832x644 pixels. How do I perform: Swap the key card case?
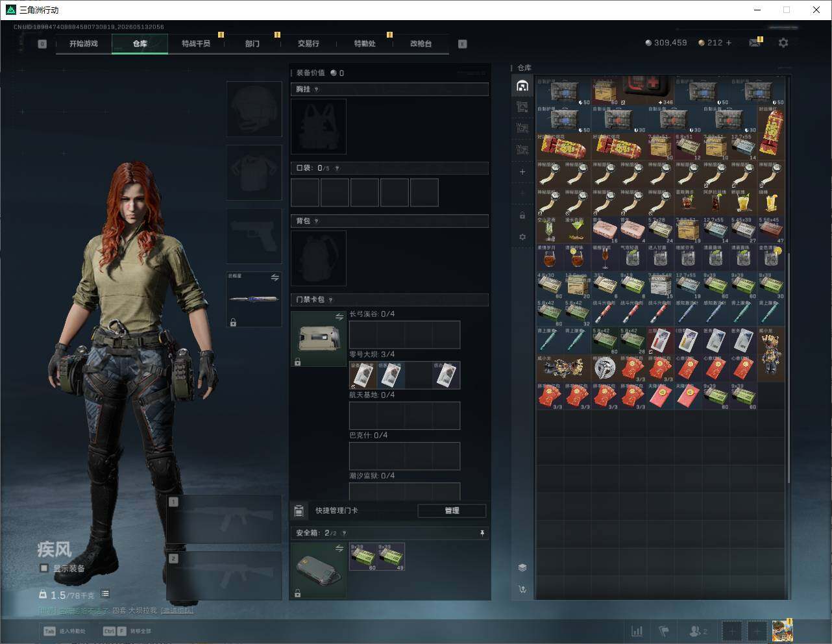click(339, 317)
